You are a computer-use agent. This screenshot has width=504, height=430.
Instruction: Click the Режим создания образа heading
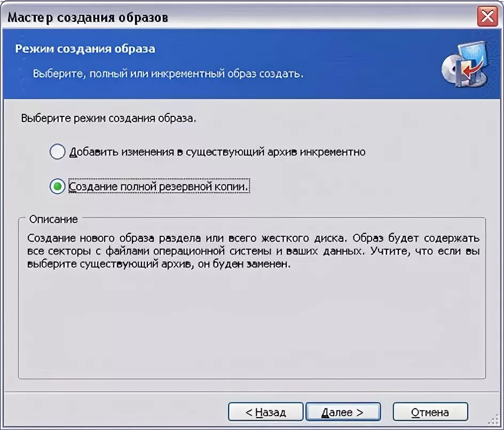(x=85, y=49)
